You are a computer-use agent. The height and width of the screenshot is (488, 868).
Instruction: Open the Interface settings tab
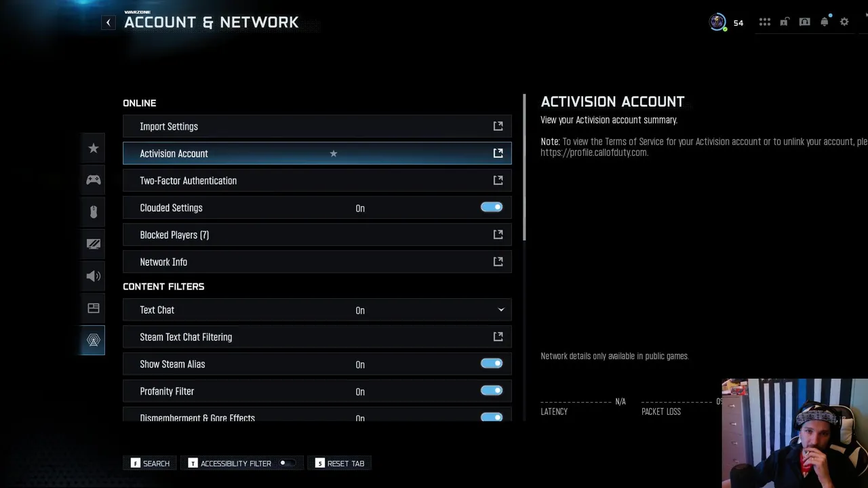[x=94, y=308]
